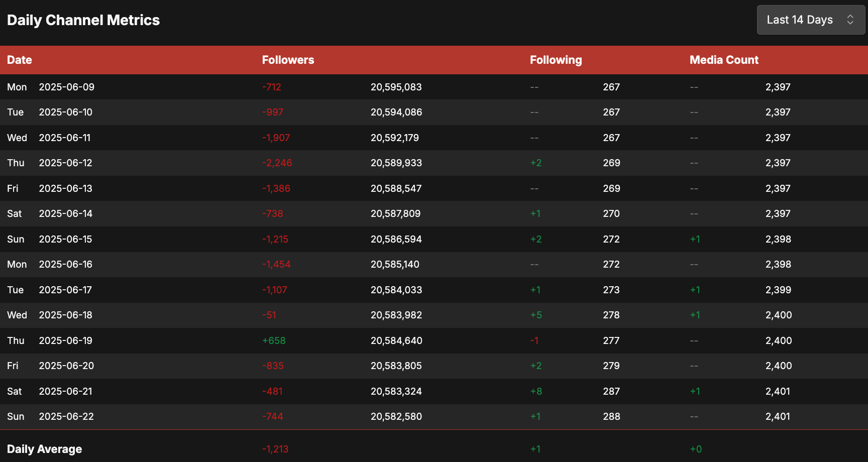The image size is (868, 462).
Task: Click follower total 20,583,982
Action: coord(396,315)
